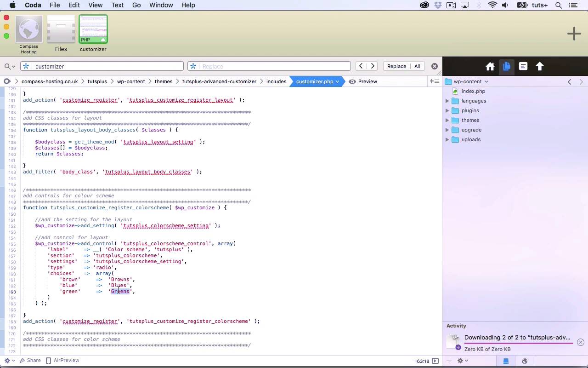Close the find bar with X icon

tap(434, 66)
